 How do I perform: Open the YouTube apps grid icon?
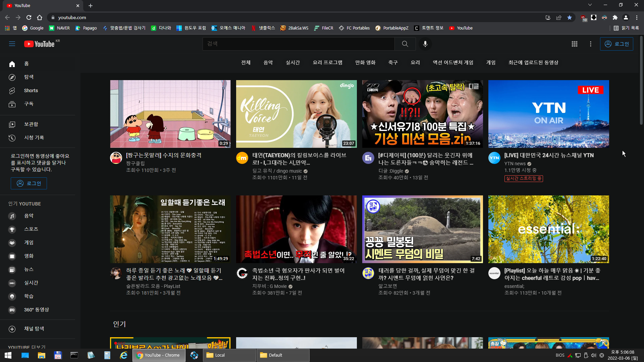(575, 44)
